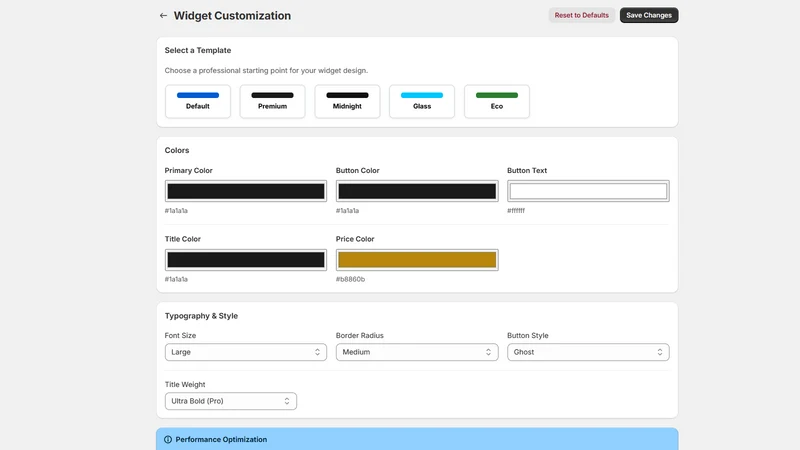The width and height of the screenshot is (800, 450).
Task: Open the Title Color picker swatch
Action: click(245, 260)
